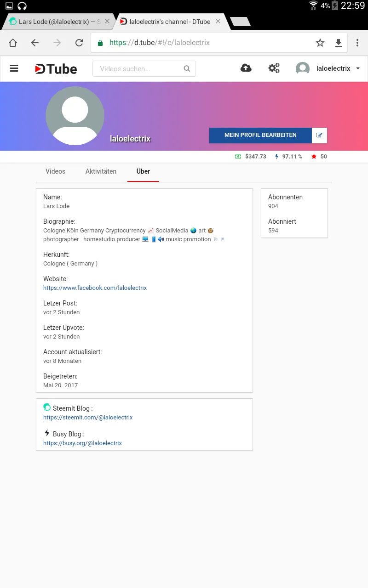Select the Über tab

coord(143,171)
